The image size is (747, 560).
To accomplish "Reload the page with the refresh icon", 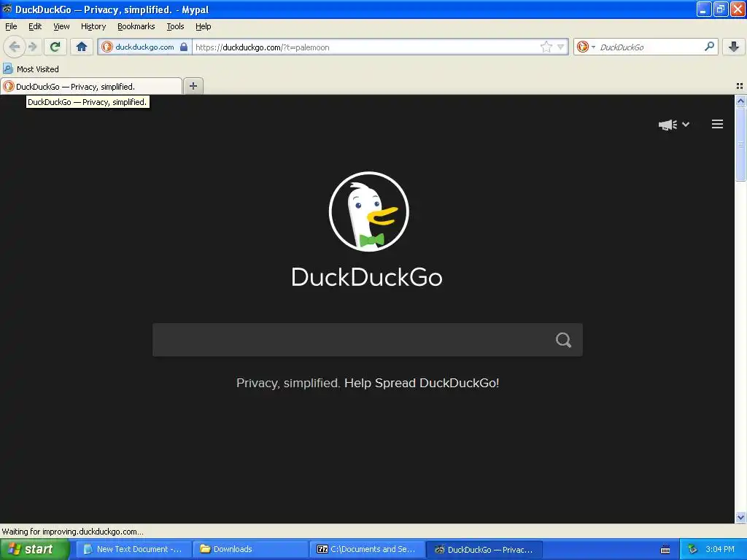I will point(55,47).
